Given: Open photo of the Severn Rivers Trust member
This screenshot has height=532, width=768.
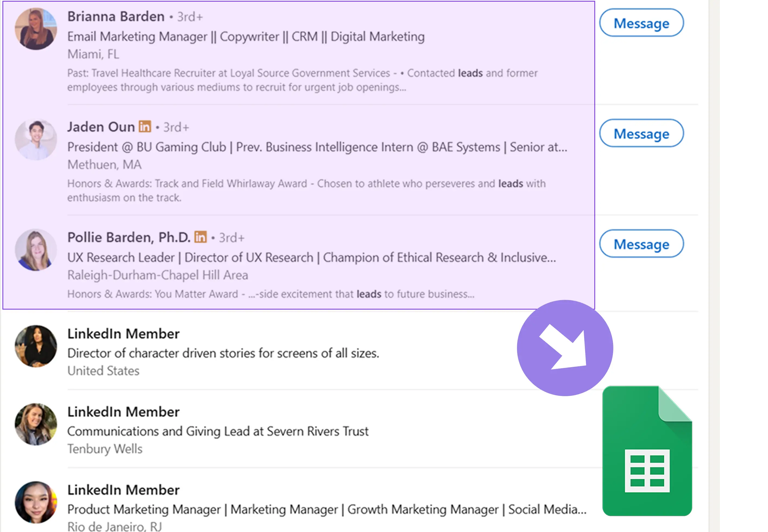Looking at the screenshot, I should point(36,424).
